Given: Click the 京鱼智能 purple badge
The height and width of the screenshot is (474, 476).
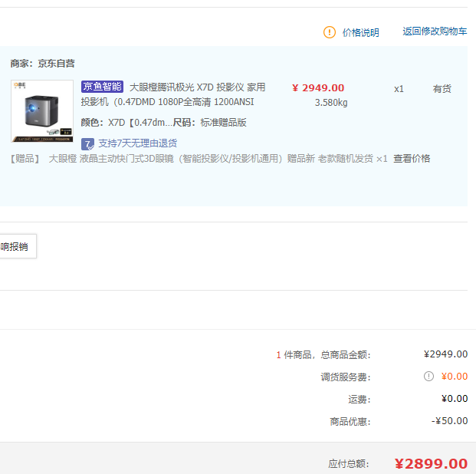Looking at the screenshot, I should point(102,87).
